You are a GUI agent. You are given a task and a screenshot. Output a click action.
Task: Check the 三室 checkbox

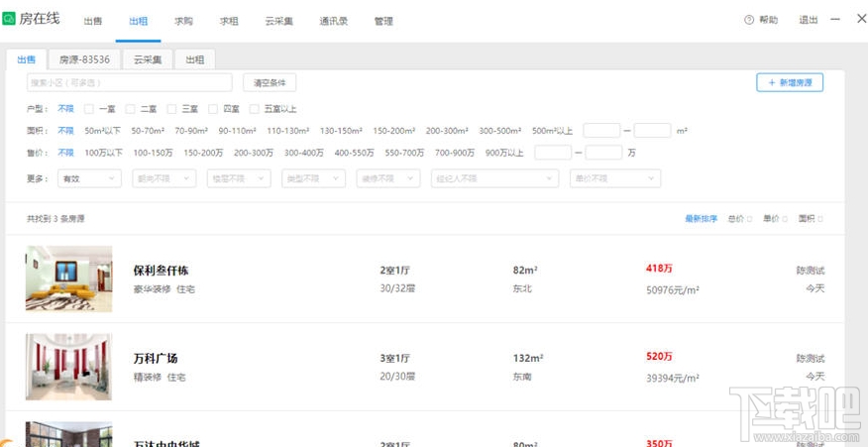171,109
